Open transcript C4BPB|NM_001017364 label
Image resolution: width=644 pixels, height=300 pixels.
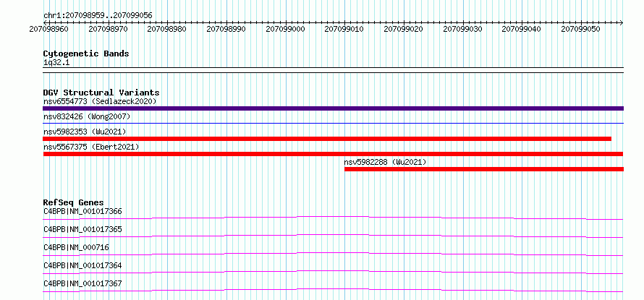click(x=82, y=265)
